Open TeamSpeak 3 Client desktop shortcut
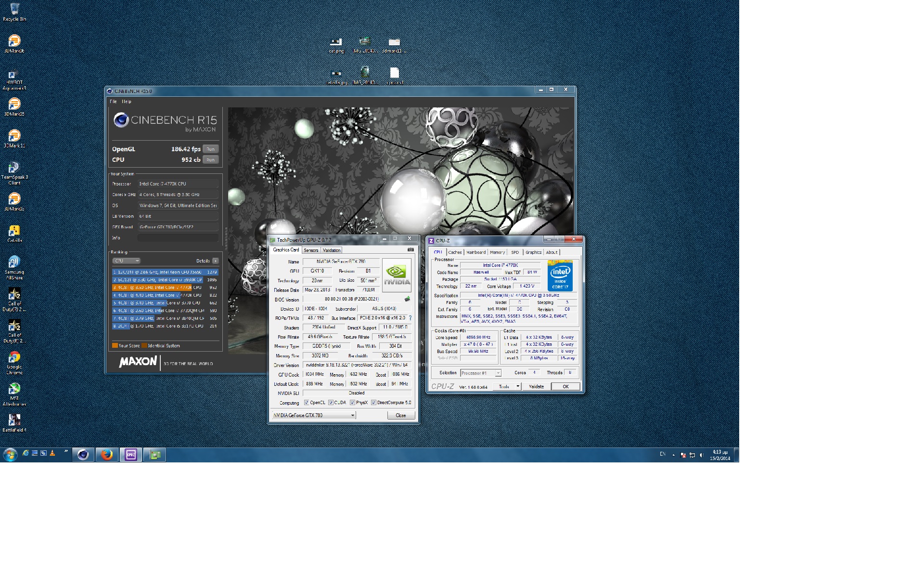Screen dimensions: 924x578 14,173
